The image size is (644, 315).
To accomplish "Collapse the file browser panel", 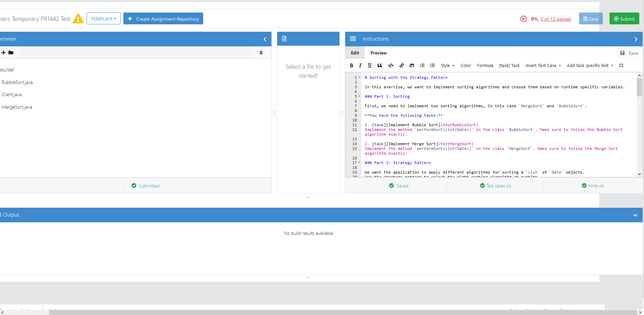I will tap(265, 39).
